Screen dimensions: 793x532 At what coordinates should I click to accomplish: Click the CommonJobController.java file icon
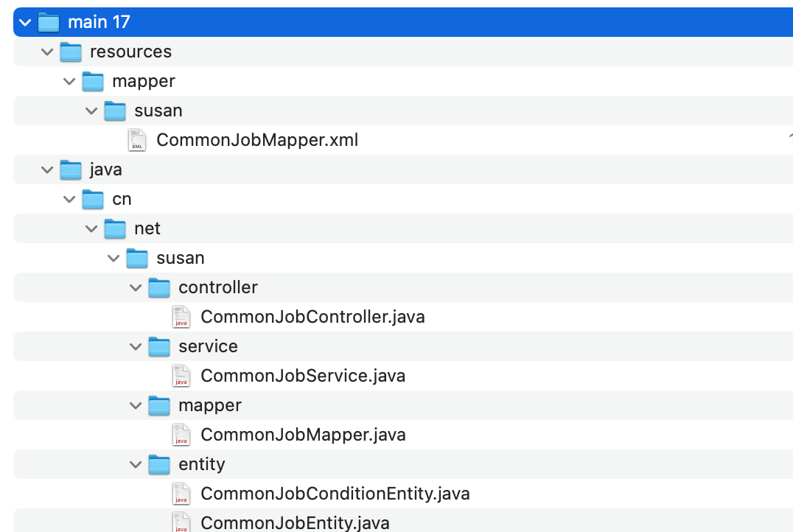(x=181, y=317)
